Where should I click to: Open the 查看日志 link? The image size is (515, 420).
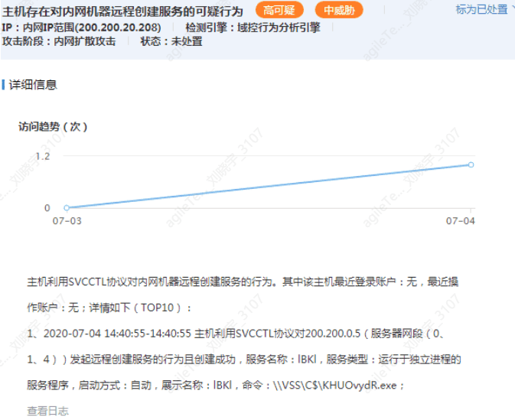(x=47, y=411)
